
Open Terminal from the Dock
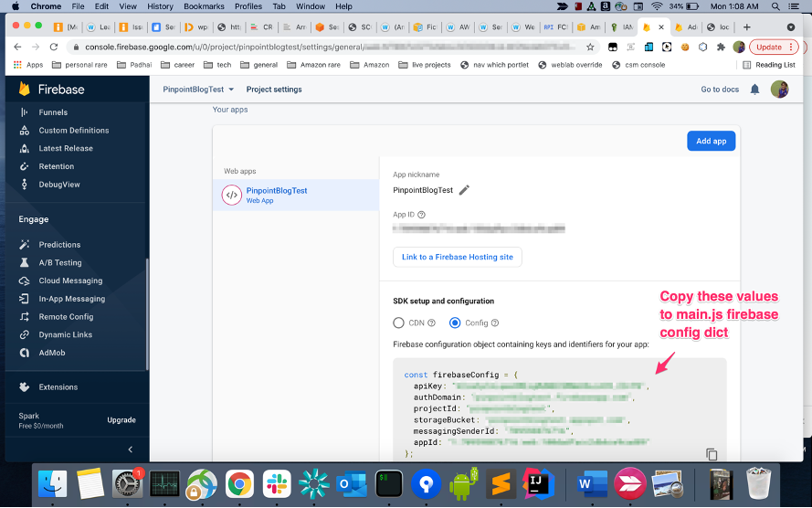[x=388, y=484]
